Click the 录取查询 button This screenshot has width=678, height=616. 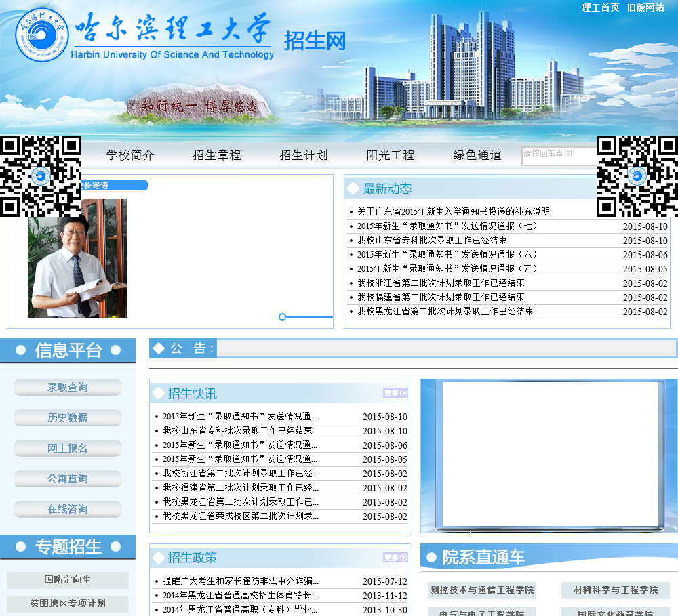(x=67, y=388)
